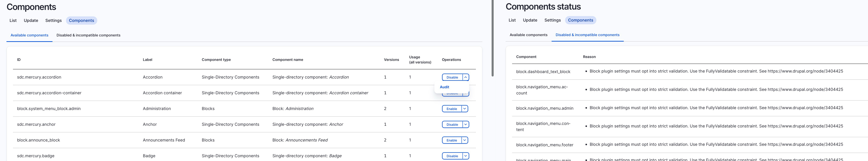Open Update tab in Components status pane
Image resolution: width=868 pixels, height=161 pixels.
530,20
